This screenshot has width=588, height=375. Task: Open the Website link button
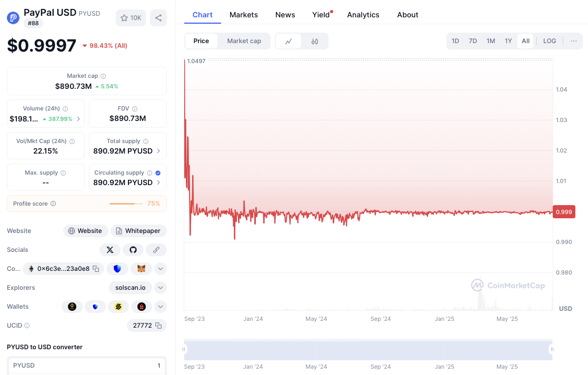pyautogui.click(x=85, y=231)
